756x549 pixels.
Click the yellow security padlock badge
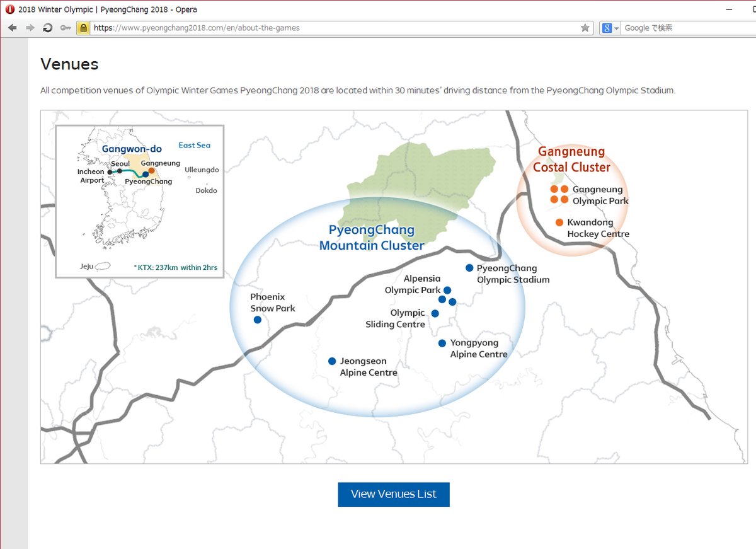pos(83,28)
